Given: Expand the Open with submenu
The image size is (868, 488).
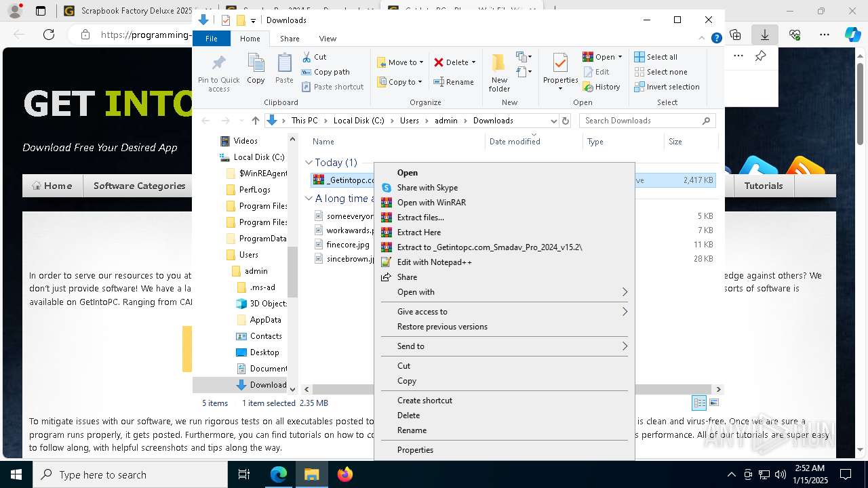Looking at the screenshot, I should (504, 292).
